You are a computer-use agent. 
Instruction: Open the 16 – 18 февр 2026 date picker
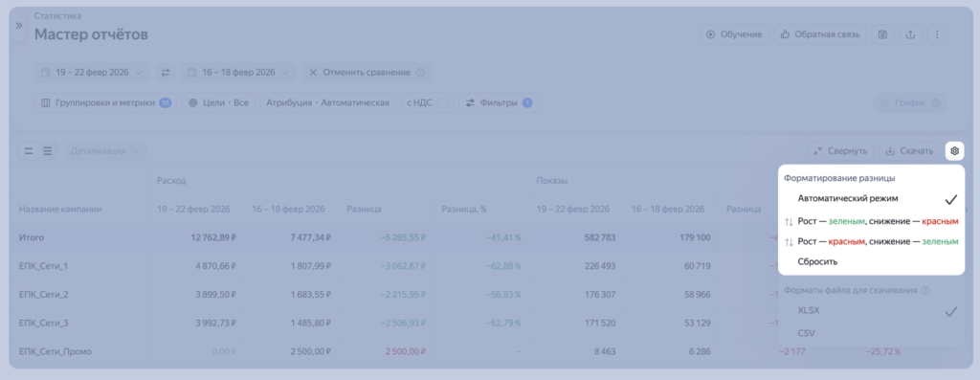click(238, 73)
